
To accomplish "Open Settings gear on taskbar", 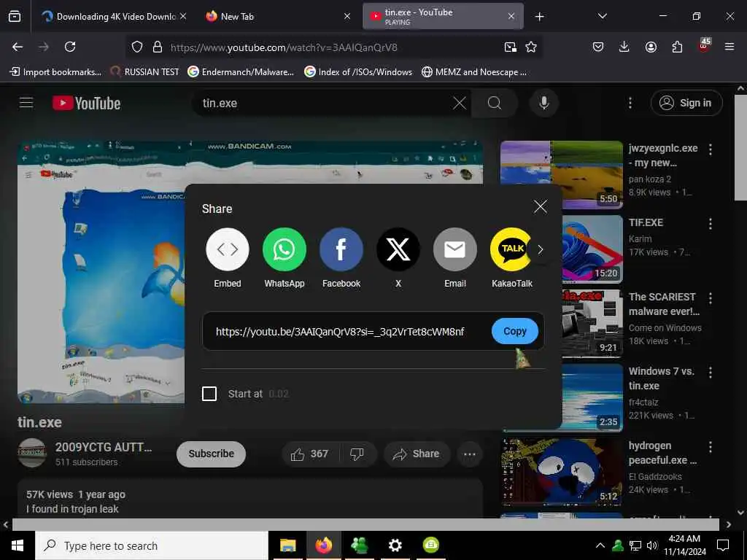I will 395,545.
